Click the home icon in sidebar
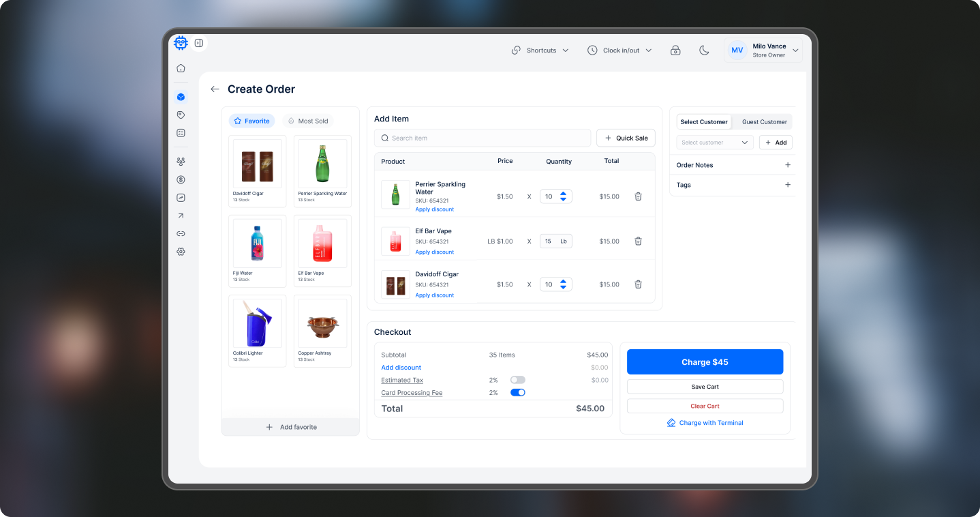 181,68
